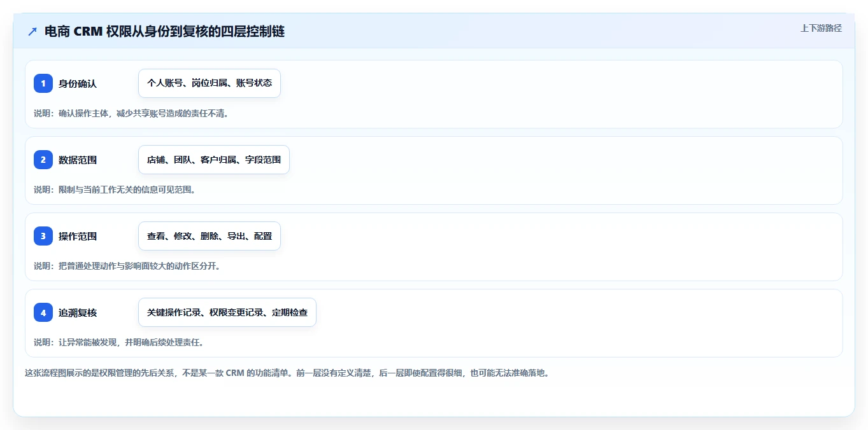Select the 身份确认 step label
This screenshot has height=430, width=868.
click(78, 83)
